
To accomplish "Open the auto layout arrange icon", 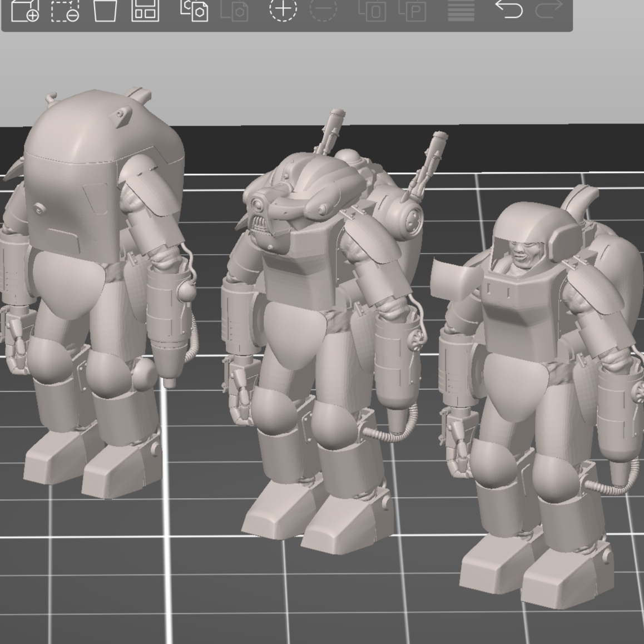I will [145, 10].
